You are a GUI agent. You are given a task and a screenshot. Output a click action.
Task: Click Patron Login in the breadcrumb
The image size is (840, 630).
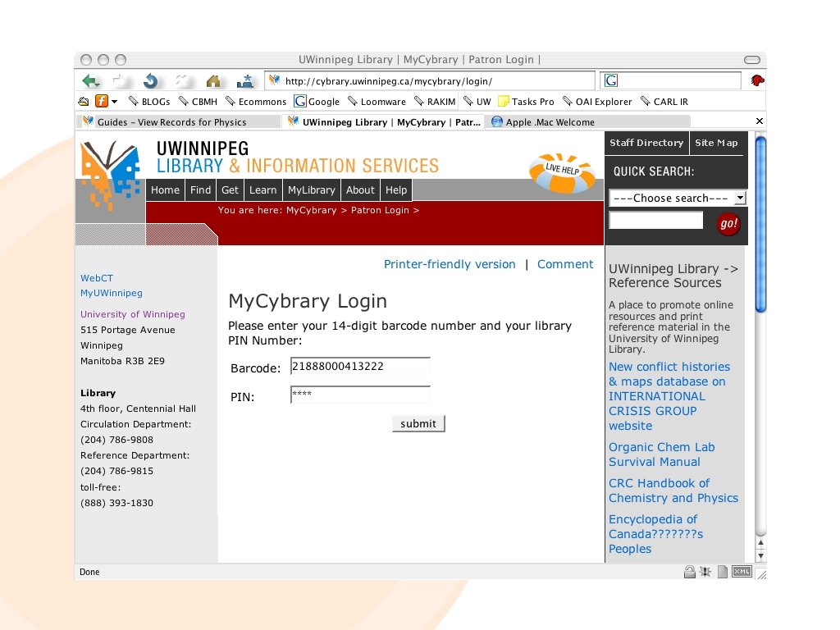pyautogui.click(x=380, y=211)
